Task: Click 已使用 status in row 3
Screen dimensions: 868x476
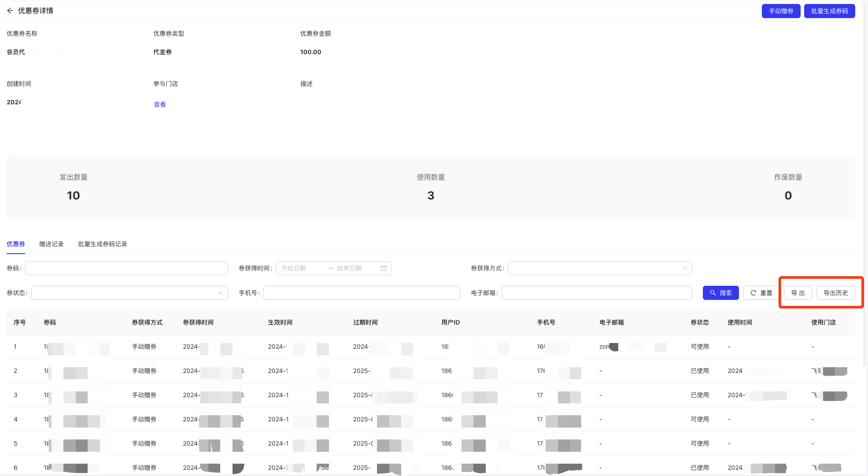Action: pyautogui.click(x=699, y=395)
